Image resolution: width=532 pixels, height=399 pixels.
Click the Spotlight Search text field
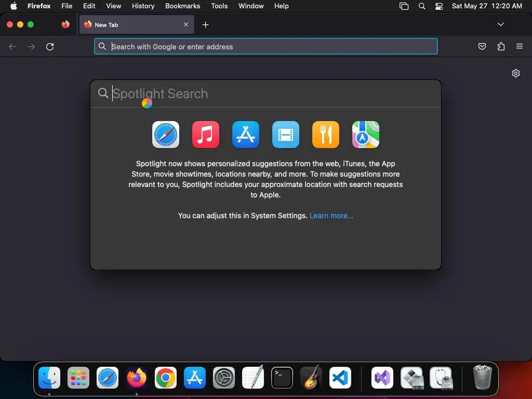[265, 94]
